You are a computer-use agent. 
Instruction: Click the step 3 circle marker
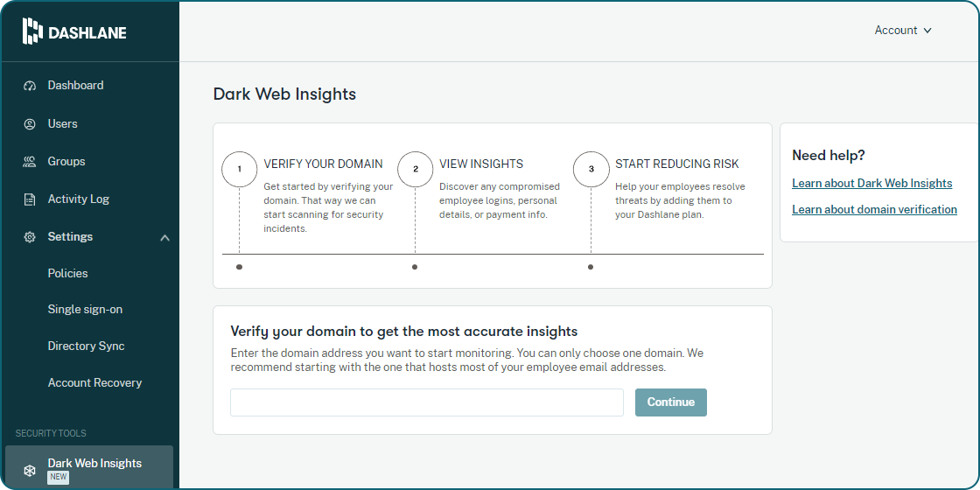(x=591, y=170)
